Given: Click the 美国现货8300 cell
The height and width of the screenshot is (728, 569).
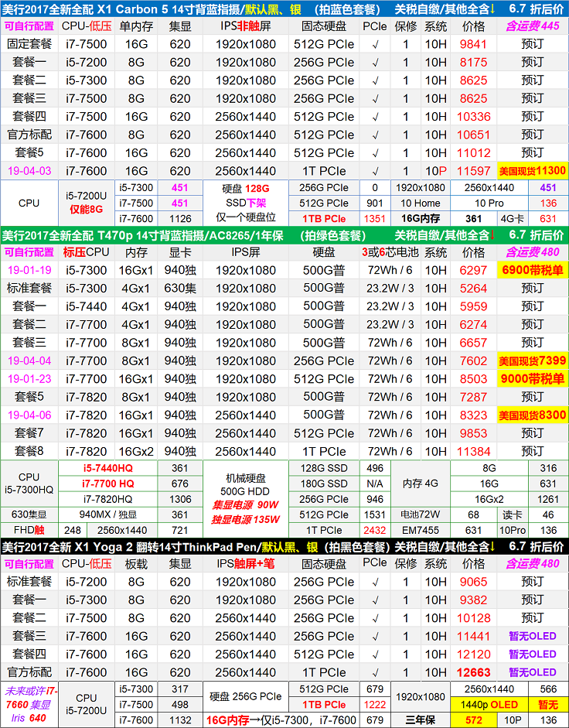Looking at the screenshot, I should 533,415.
